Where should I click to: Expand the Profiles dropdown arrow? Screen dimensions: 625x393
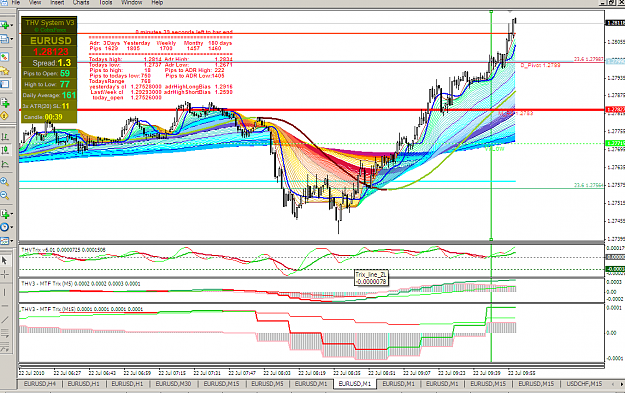(x=12, y=39)
